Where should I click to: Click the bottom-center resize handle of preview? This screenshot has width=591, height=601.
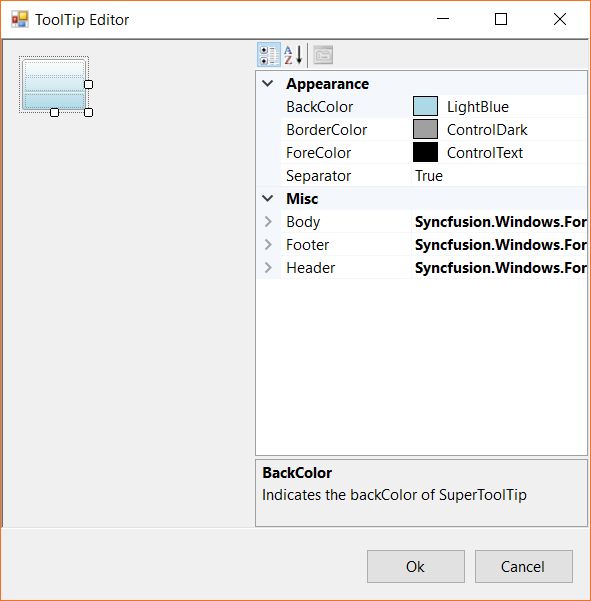[54, 112]
